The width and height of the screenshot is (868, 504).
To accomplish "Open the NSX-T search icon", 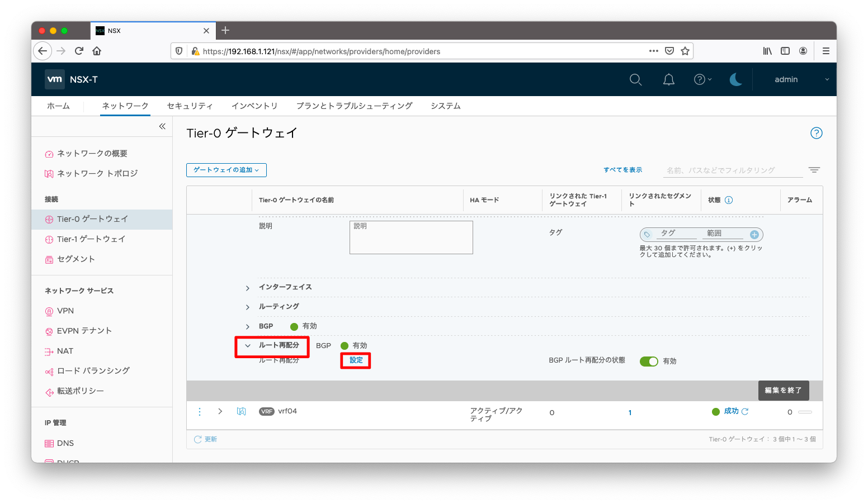I will tap(635, 80).
